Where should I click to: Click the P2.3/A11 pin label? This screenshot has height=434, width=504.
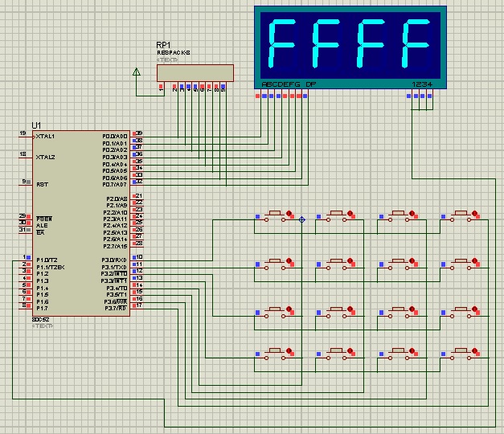coord(116,219)
